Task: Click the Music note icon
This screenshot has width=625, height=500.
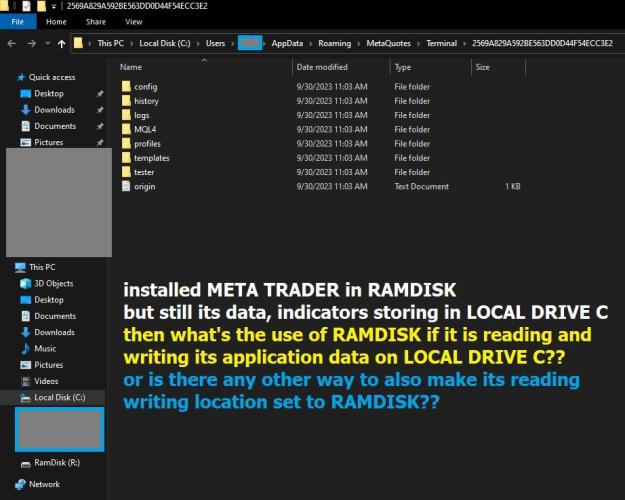Action: (26, 349)
